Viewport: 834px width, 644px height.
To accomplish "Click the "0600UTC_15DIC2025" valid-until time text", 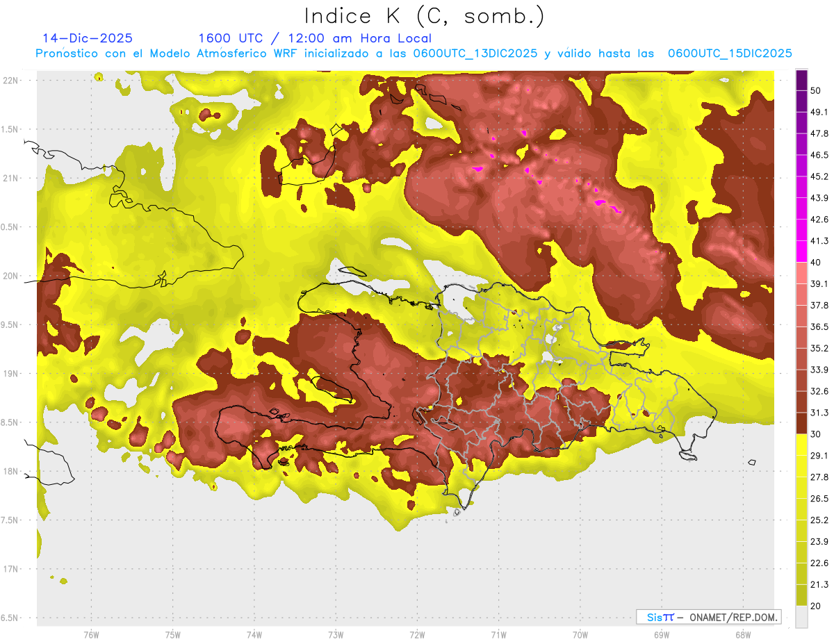I will [730, 53].
